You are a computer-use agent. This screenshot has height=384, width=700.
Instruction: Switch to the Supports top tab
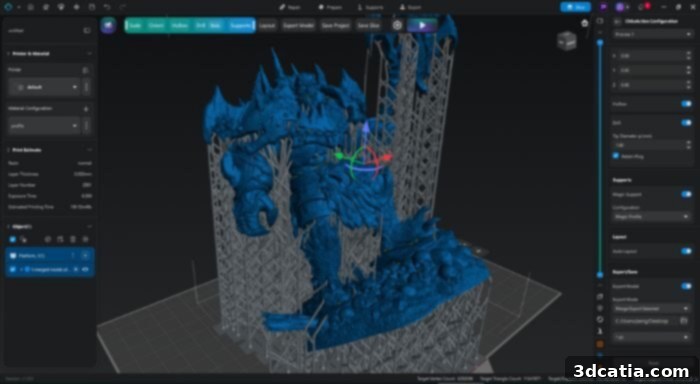[x=371, y=7]
